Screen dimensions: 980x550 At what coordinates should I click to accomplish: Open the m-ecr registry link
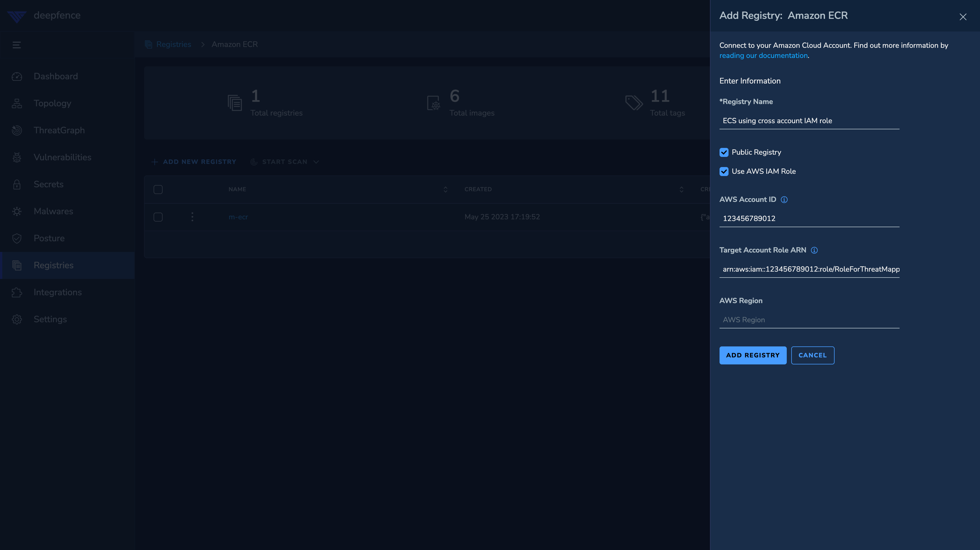(238, 217)
